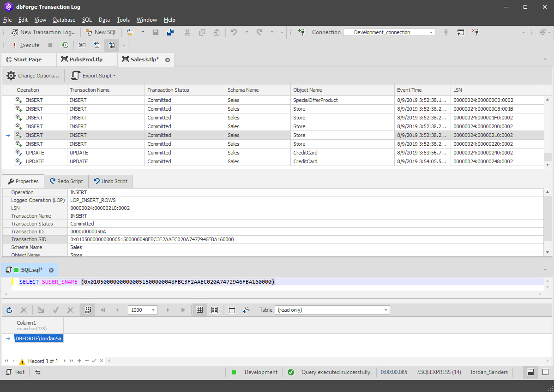Viewport: 554px width, 392px height.
Task: Open the Change Options gear button
Action: (33, 76)
